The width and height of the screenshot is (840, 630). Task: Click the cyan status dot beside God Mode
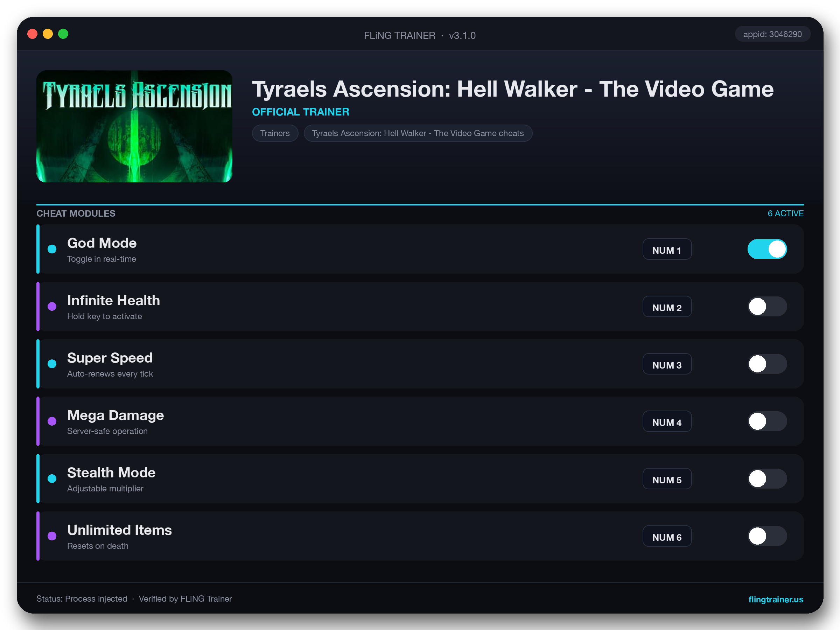[x=52, y=249]
